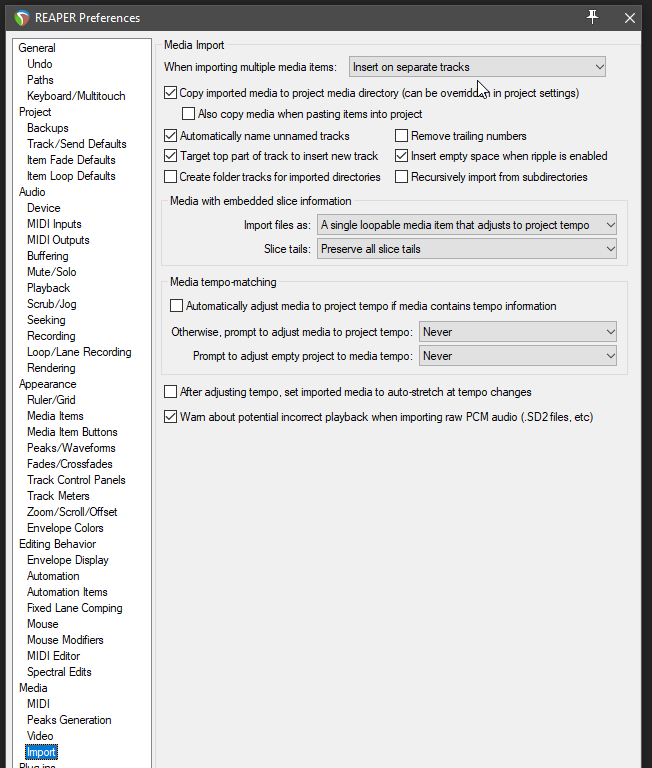Open Playback preferences
The height and width of the screenshot is (768, 652).
[48, 288]
